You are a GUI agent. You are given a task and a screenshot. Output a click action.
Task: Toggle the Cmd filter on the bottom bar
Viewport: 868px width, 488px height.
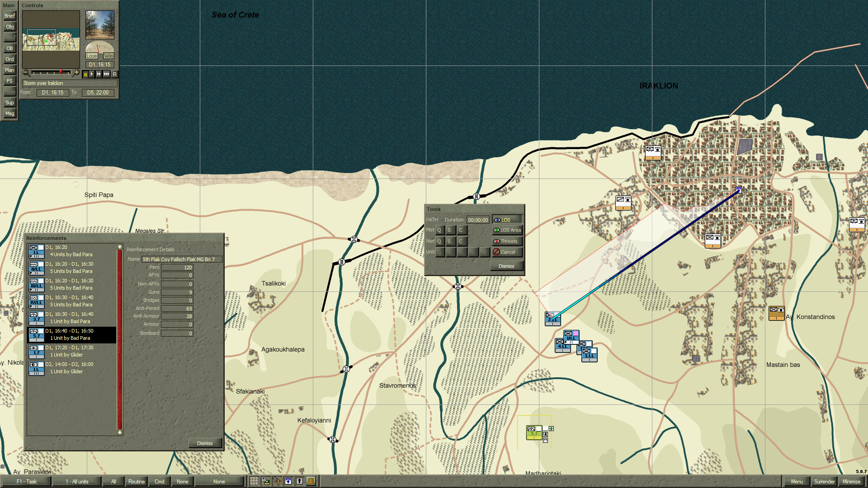pos(159,482)
